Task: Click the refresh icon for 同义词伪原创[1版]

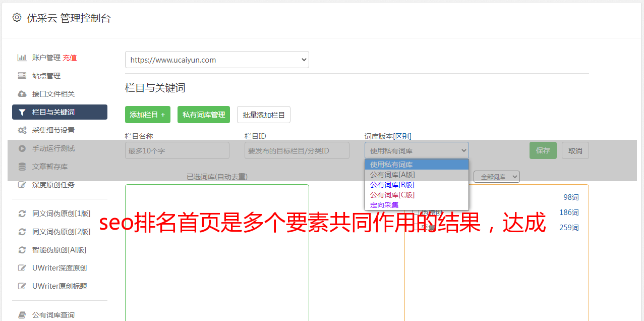Action: point(22,213)
